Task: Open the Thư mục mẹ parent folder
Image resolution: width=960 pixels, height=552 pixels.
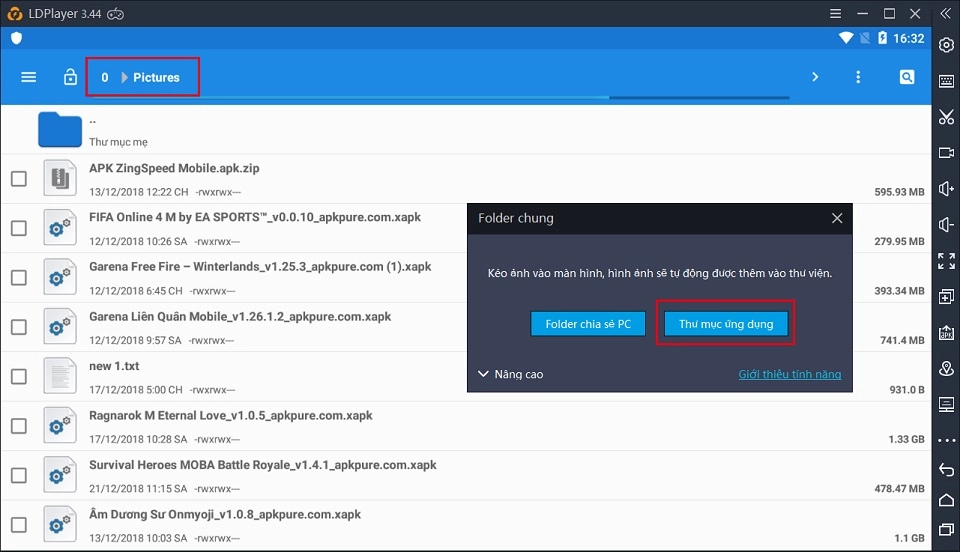Action: coord(60,130)
